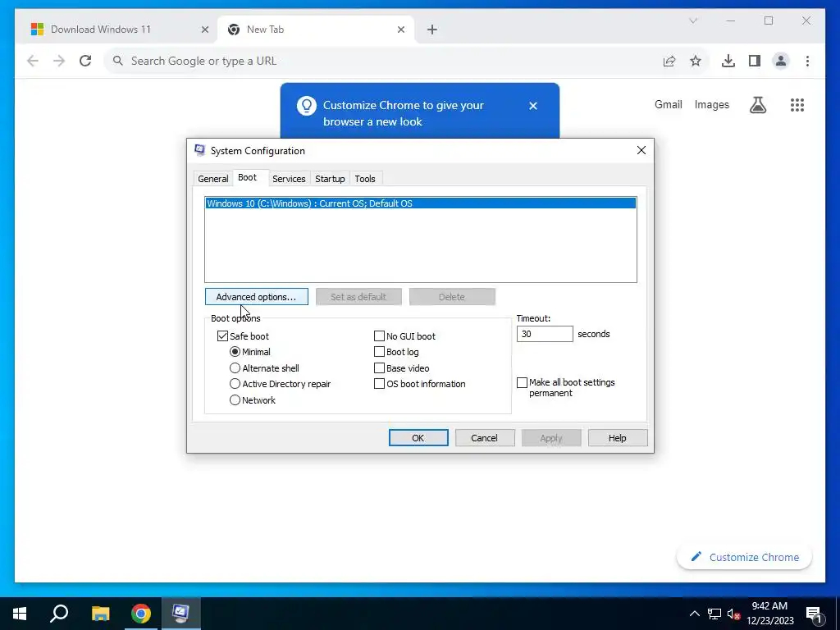Open the Gmail link
Viewport: 840px width, 630px height.
point(668,104)
